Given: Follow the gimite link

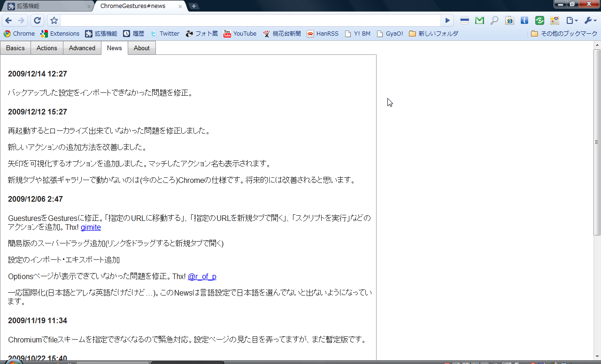Looking at the screenshot, I should point(91,227).
